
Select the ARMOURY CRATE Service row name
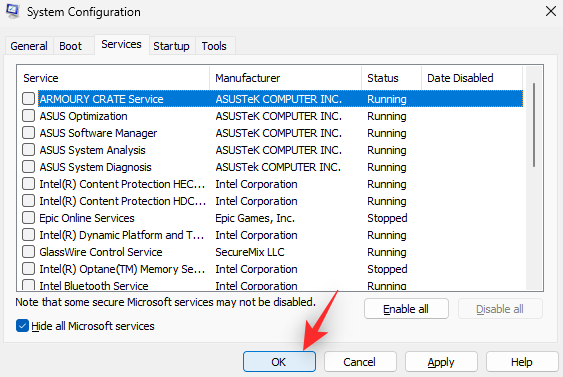click(x=102, y=99)
